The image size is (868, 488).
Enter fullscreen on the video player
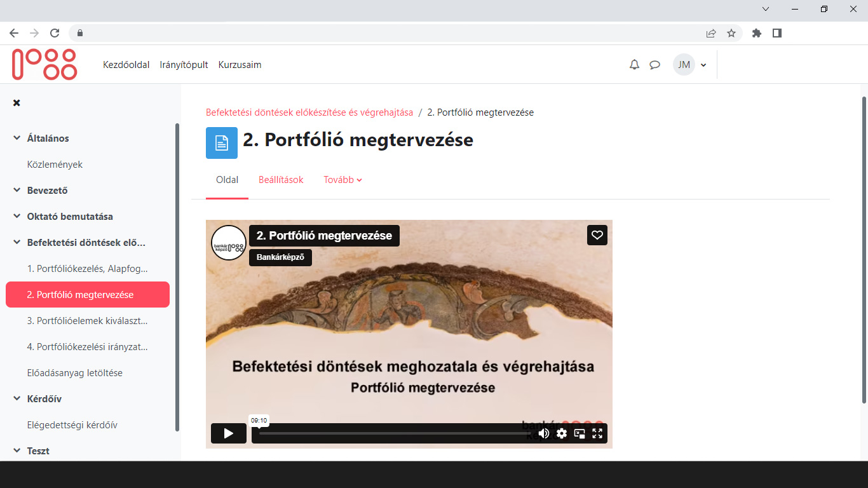click(597, 433)
